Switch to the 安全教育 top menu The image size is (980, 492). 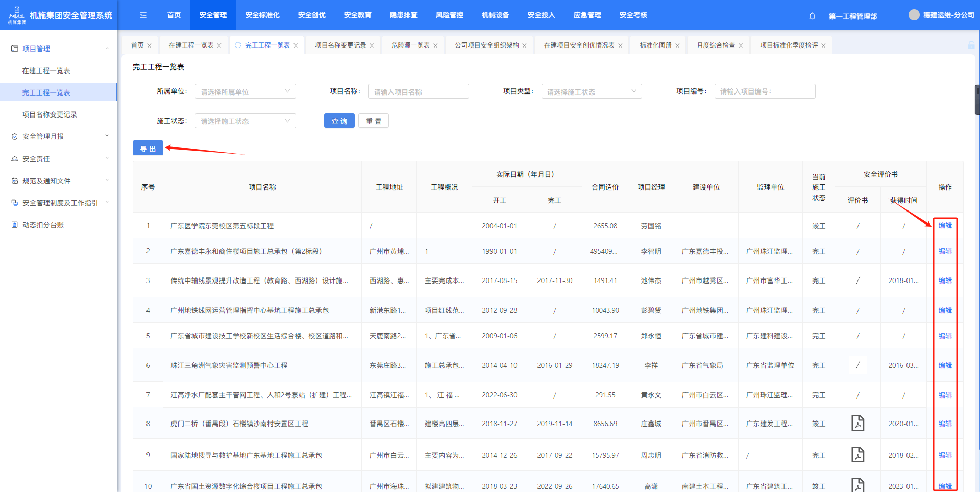click(x=357, y=15)
